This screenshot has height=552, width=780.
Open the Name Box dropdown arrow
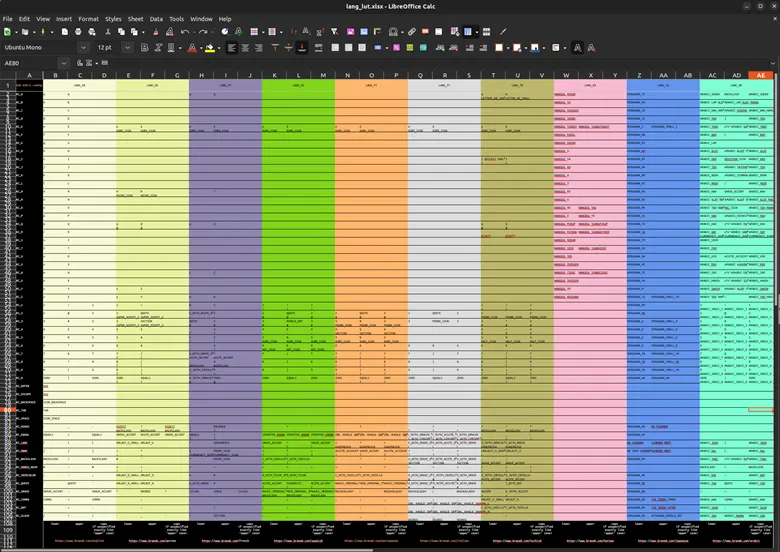[x=64, y=63]
